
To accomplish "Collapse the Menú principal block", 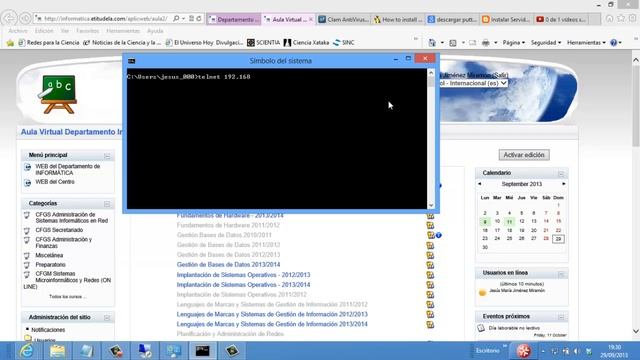I will tap(107, 156).
